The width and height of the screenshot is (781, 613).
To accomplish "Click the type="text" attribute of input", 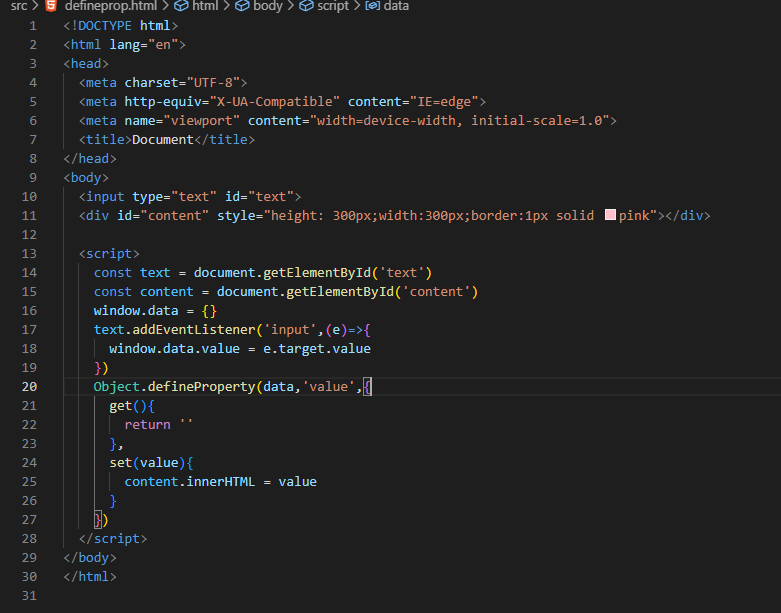I will tap(174, 197).
